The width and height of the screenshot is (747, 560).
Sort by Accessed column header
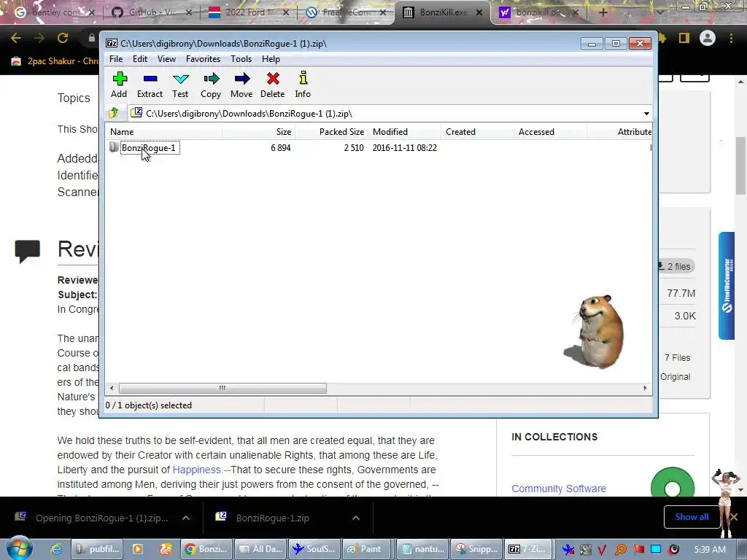click(x=550, y=132)
